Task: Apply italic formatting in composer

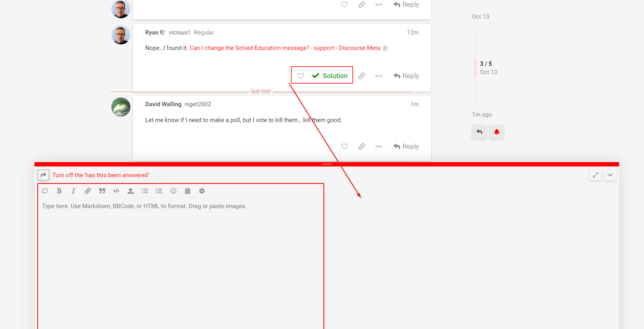Action: [73, 191]
